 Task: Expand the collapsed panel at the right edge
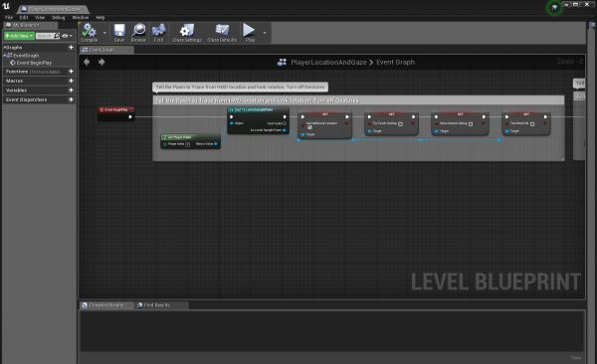coord(592,25)
